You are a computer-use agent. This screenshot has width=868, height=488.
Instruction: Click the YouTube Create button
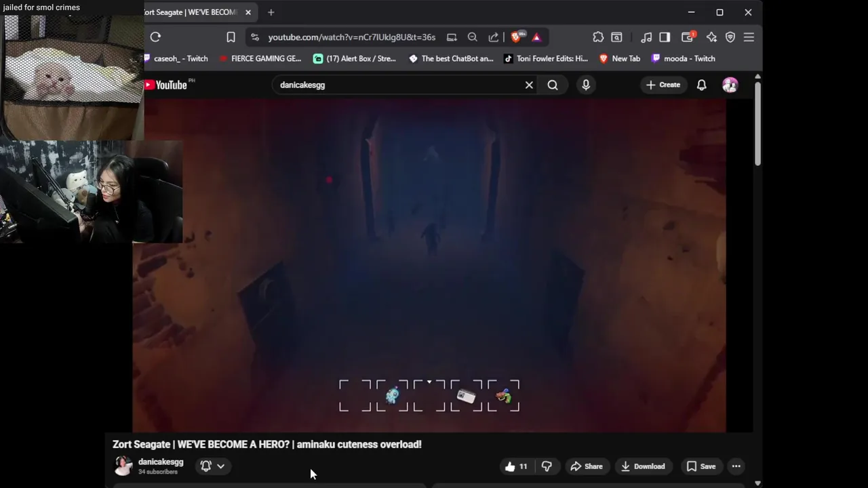(663, 85)
